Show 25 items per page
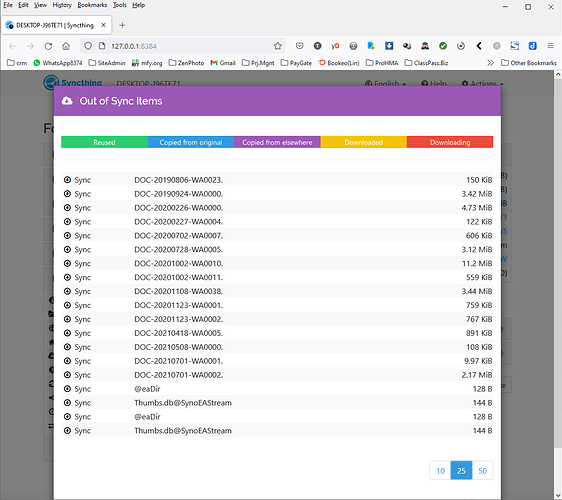Viewport: 562px width, 500px height. click(461, 470)
